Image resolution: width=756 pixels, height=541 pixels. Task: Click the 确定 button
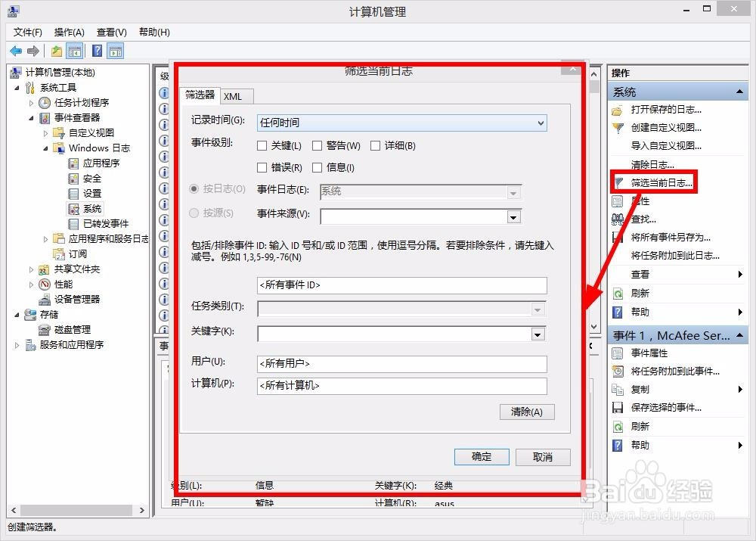pos(482,457)
